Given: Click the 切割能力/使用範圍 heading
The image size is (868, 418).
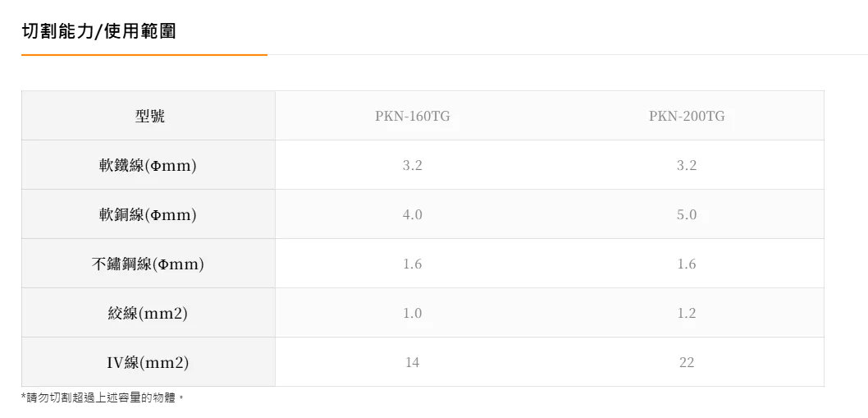Looking at the screenshot, I should [x=98, y=31].
